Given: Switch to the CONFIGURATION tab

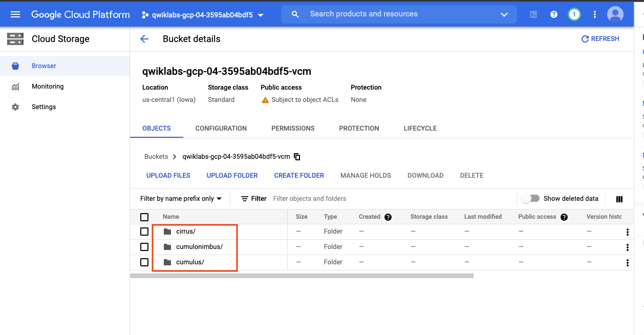Looking at the screenshot, I should pyautogui.click(x=221, y=129).
